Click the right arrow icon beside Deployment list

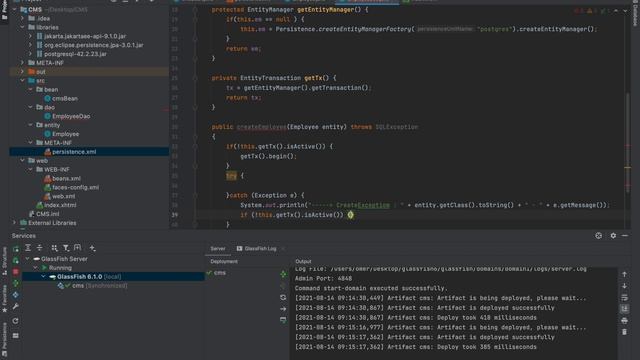(283, 309)
